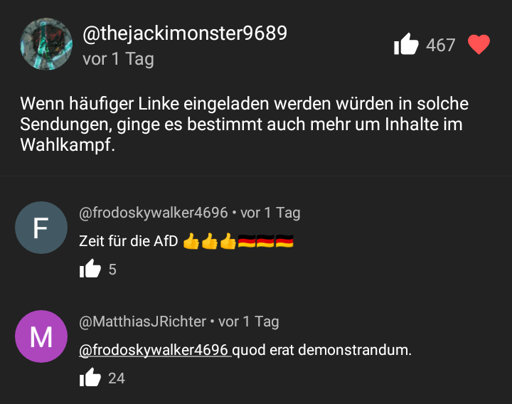Click the timestamp beside MatthiasJRichter
This screenshot has height=404, width=512.
(x=249, y=322)
